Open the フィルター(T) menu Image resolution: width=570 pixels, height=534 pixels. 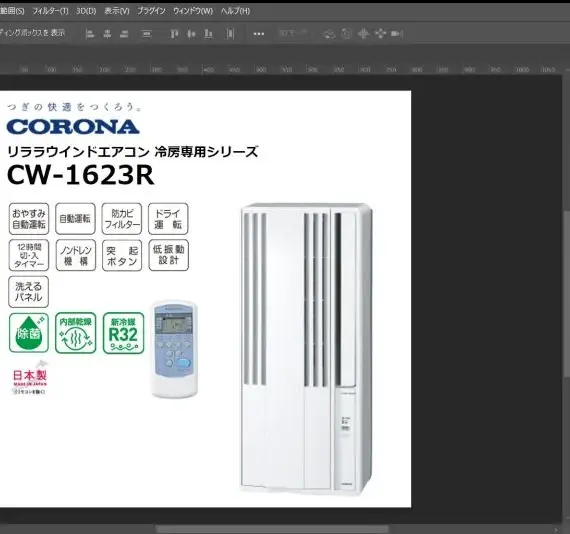tap(50, 11)
